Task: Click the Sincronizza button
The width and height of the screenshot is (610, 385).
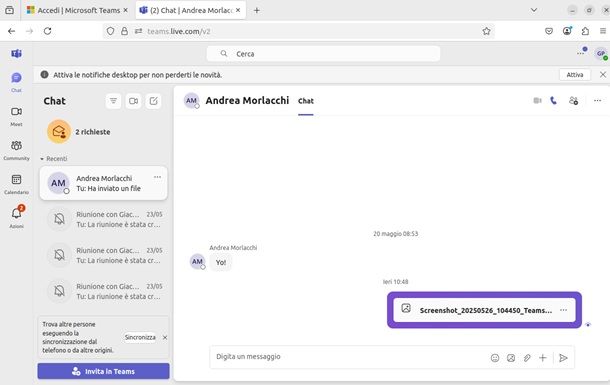Action: (x=140, y=337)
